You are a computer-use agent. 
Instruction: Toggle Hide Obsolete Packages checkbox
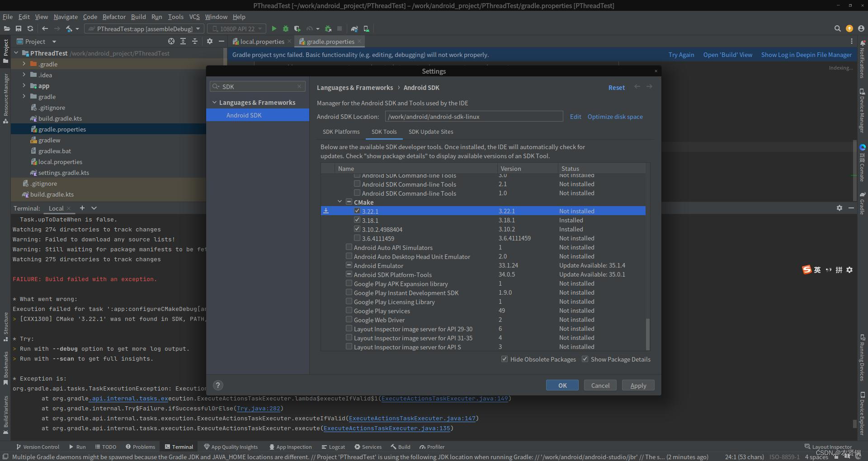[x=505, y=359]
